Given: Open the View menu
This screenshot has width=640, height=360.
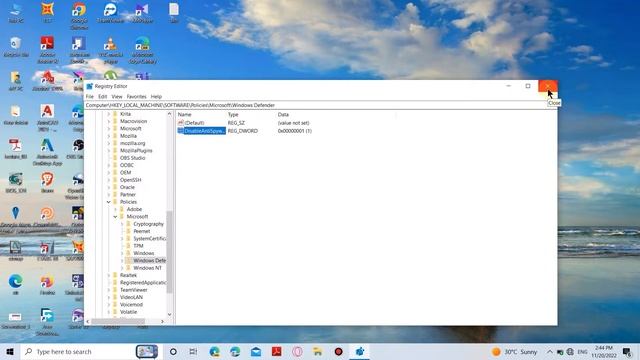Looking at the screenshot, I should click(x=117, y=96).
